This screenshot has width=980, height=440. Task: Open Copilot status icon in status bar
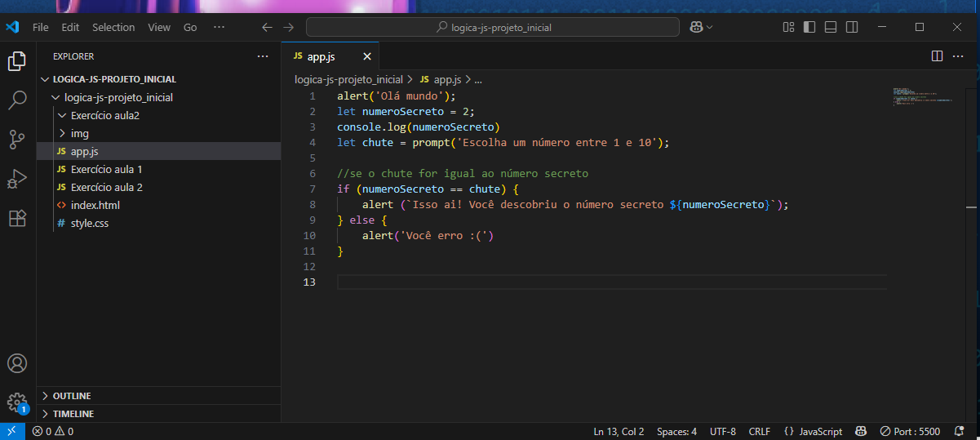coord(861,431)
